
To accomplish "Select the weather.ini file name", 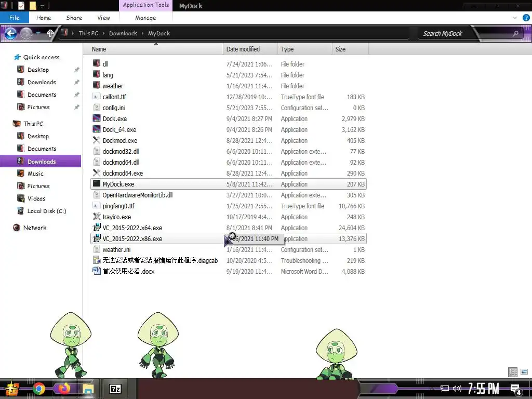I will pyautogui.click(x=116, y=249).
